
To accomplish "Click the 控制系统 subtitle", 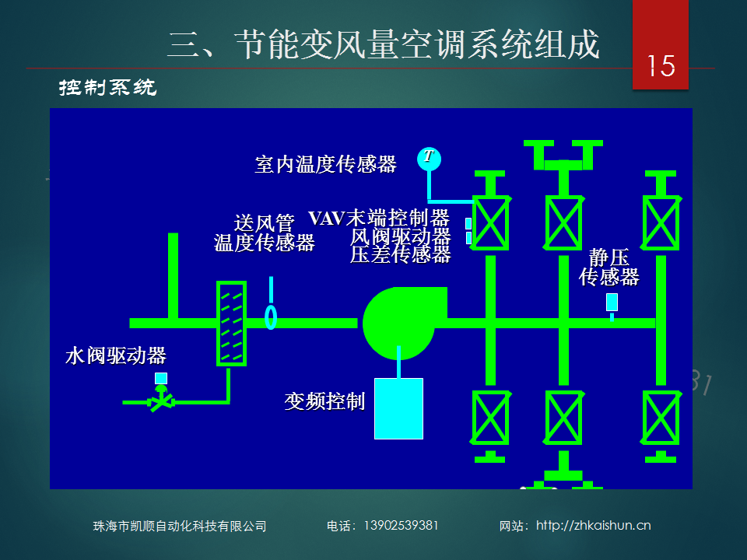I will coord(107,88).
